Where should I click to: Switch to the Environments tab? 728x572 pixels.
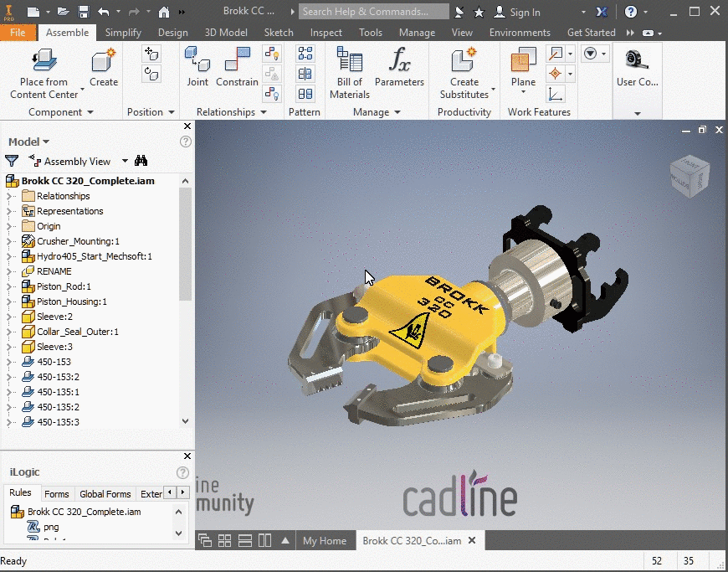(x=520, y=33)
